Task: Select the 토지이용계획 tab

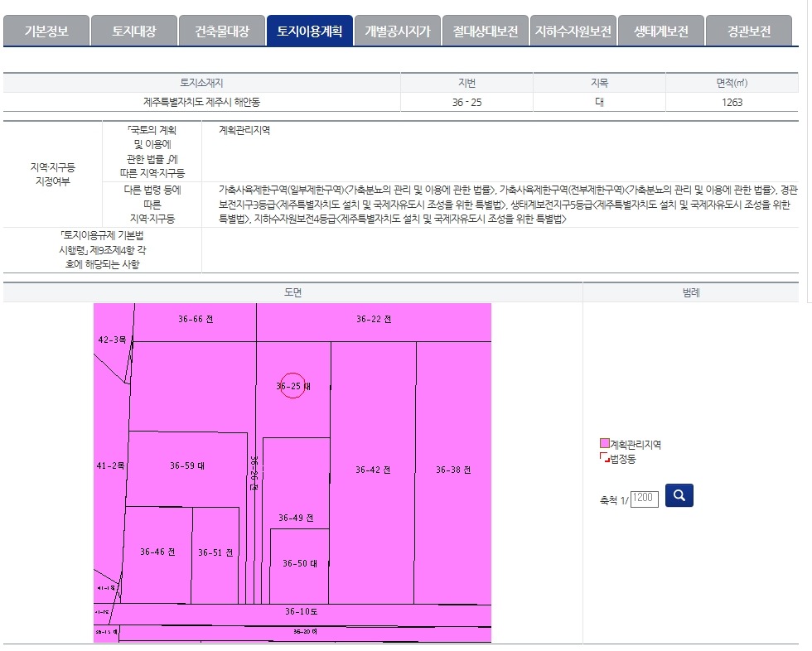Action: coord(310,31)
